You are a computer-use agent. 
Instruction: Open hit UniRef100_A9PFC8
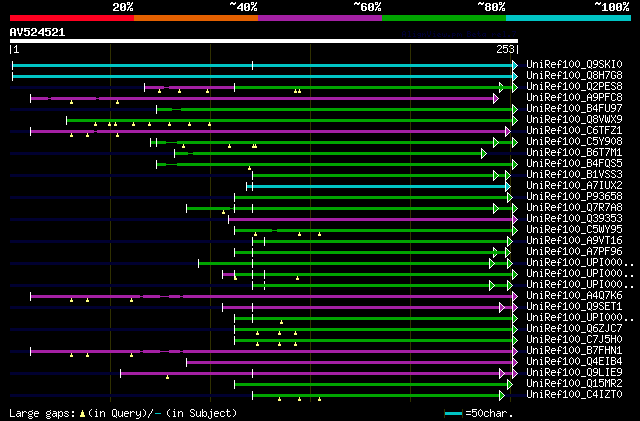574,98
